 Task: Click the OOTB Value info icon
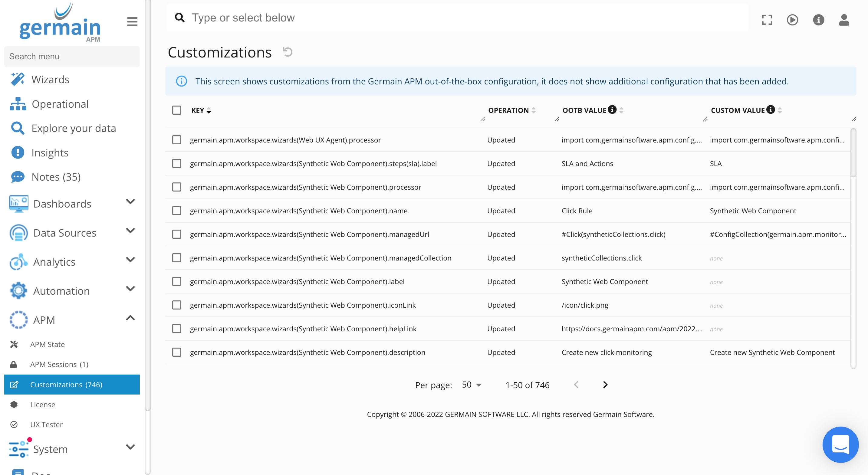(x=612, y=110)
